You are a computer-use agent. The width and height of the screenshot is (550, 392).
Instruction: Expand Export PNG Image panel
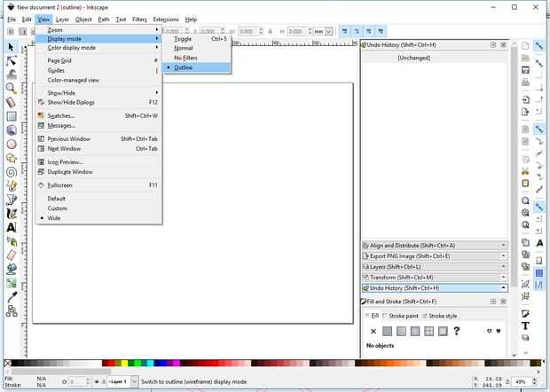[435, 256]
